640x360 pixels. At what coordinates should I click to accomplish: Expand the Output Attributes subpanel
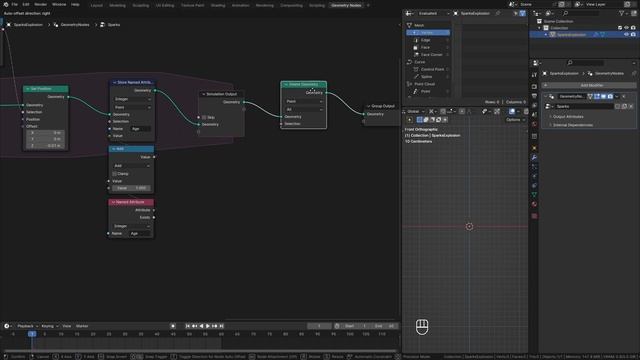click(x=568, y=117)
